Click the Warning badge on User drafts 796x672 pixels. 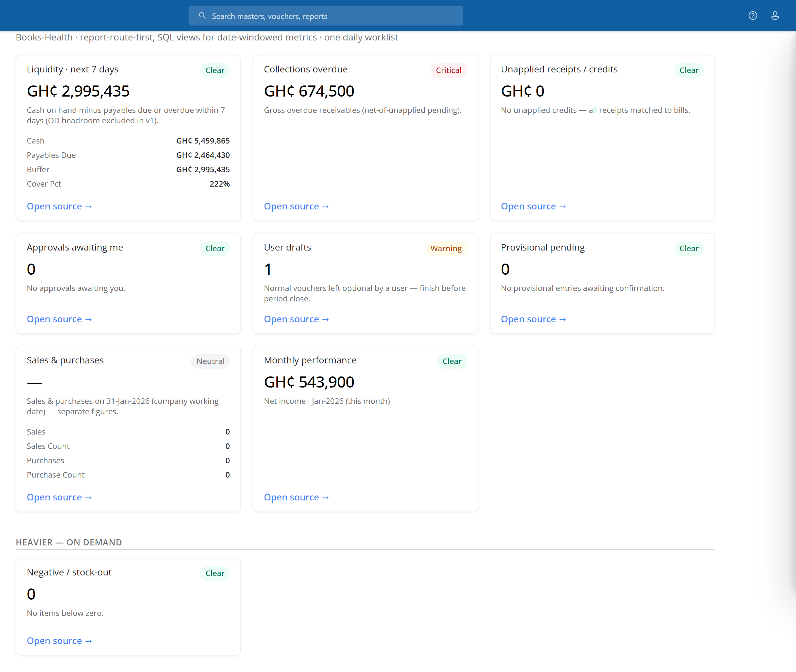(446, 248)
